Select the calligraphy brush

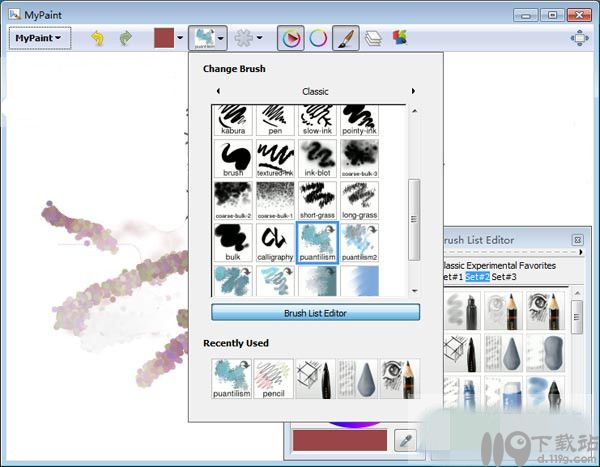click(275, 242)
